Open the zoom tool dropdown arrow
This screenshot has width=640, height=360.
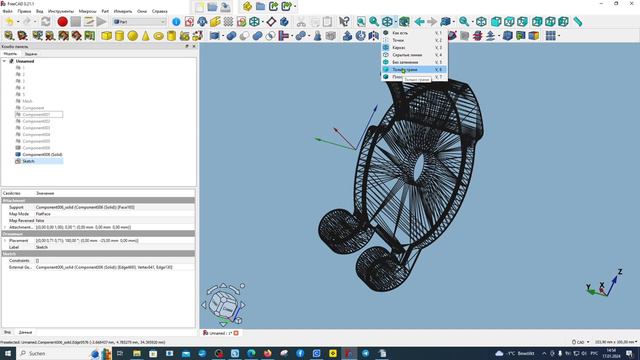473,22
